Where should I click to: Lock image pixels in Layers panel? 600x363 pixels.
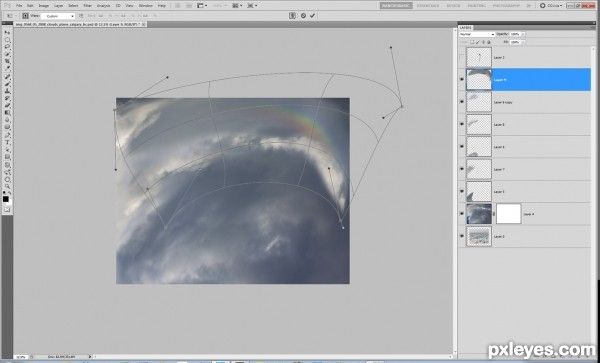[x=478, y=42]
